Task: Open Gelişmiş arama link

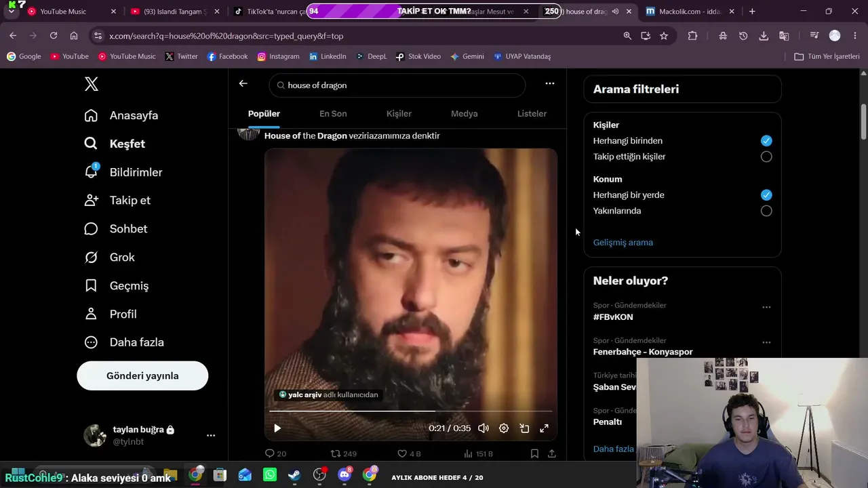Action: pos(623,243)
